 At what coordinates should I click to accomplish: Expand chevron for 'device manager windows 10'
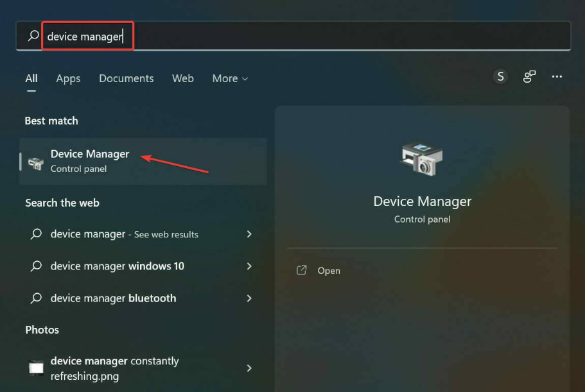(x=249, y=266)
